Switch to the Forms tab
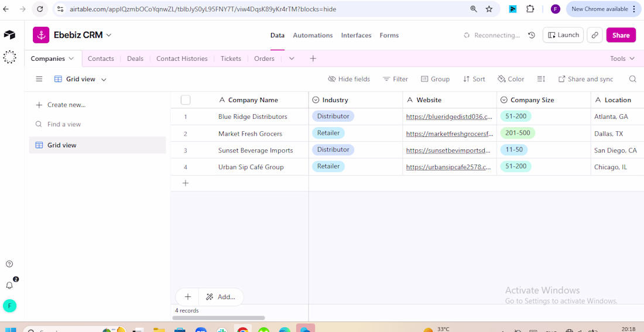 (389, 35)
